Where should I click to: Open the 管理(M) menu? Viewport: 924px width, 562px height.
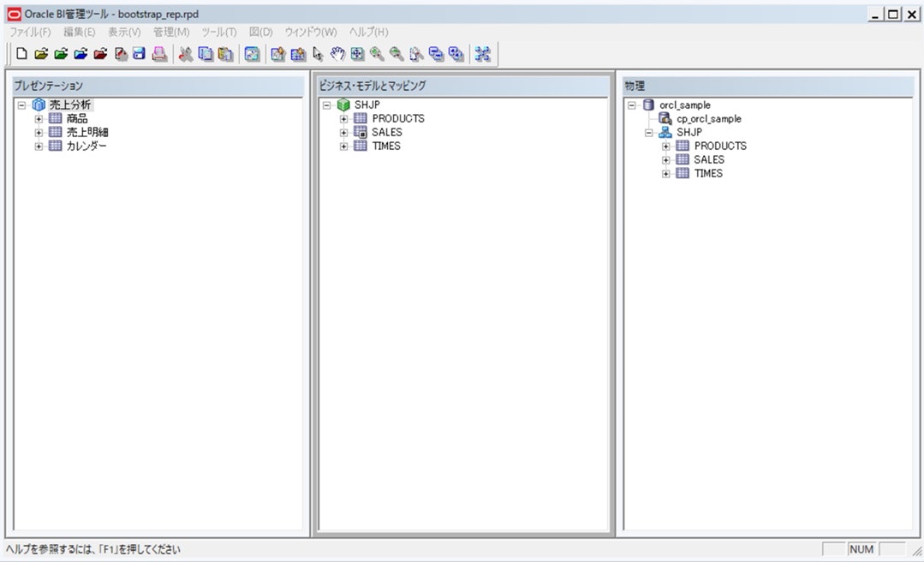pos(171,32)
